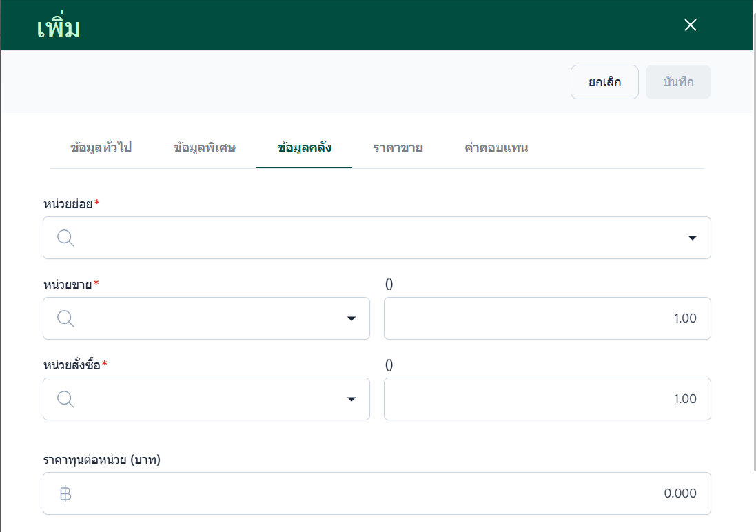
Task: Click inside the หน่วยย่อย search input
Action: click(377, 238)
